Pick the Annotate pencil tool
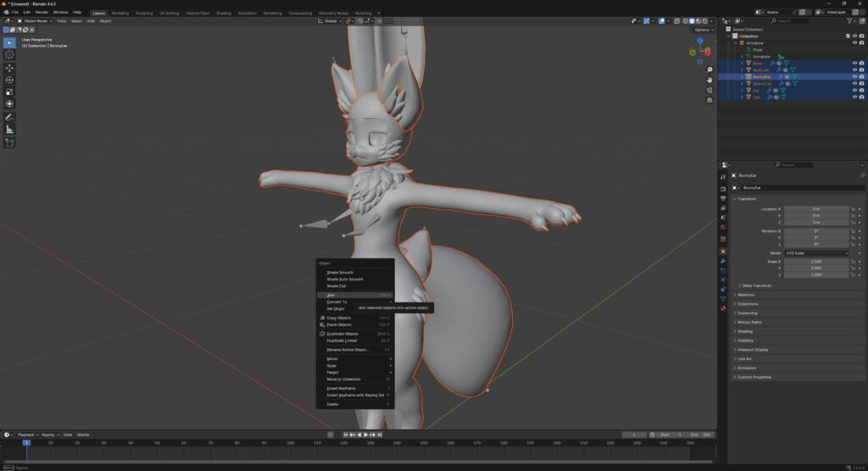The height and width of the screenshot is (471, 868). (x=10, y=117)
